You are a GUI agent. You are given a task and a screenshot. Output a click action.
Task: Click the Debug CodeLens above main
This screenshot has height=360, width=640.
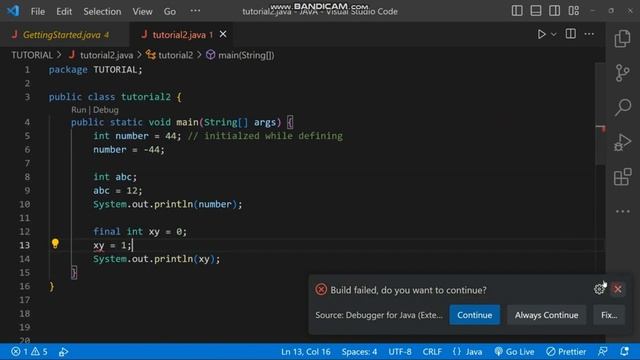pos(106,110)
